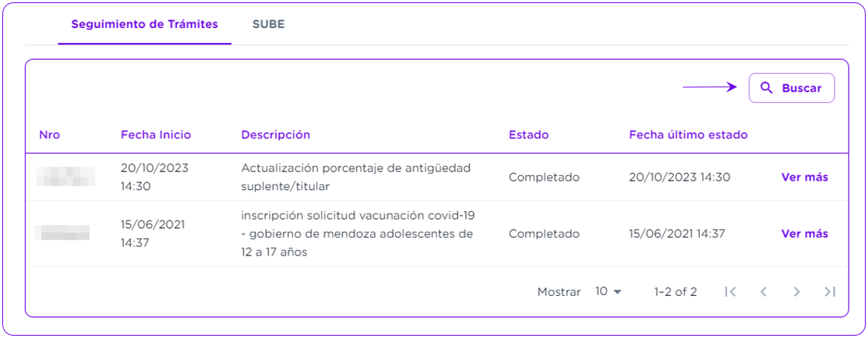The image size is (868, 338).
Task: Switch to the SUBE tab
Action: pyautogui.click(x=269, y=24)
